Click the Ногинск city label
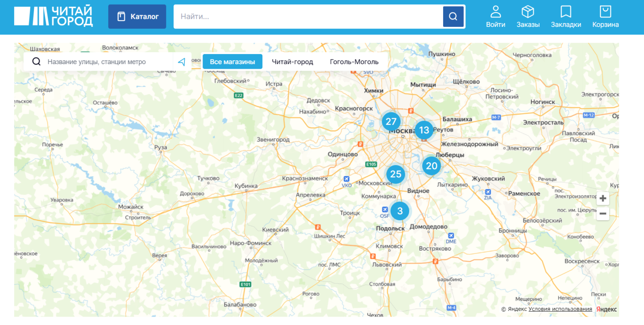Viewport: 644px width, 325px height. pyautogui.click(x=543, y=102)
